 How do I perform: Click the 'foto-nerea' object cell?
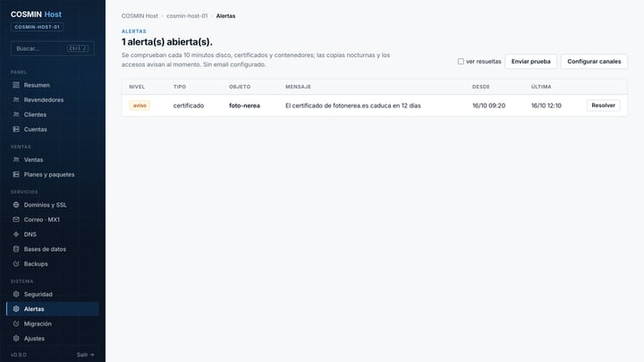(x=244, y=105)
